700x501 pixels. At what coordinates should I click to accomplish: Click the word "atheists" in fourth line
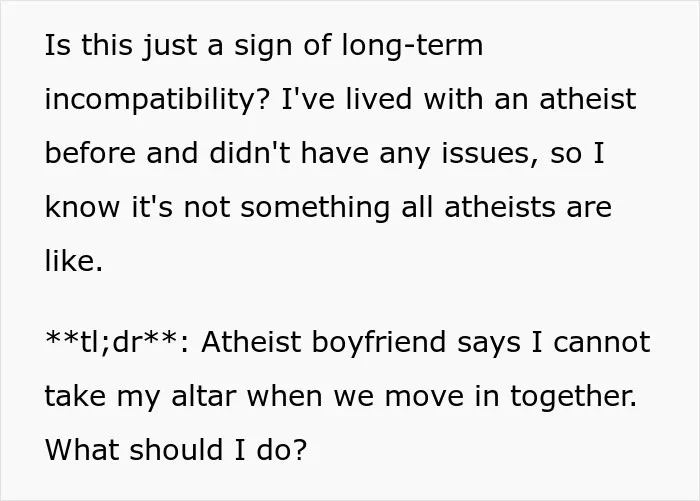(x=500, y=207)
